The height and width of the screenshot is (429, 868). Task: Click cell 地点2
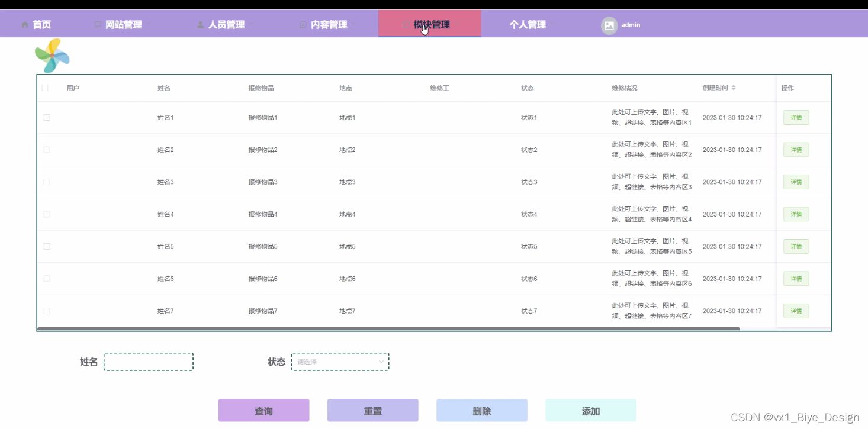(348, 150)
